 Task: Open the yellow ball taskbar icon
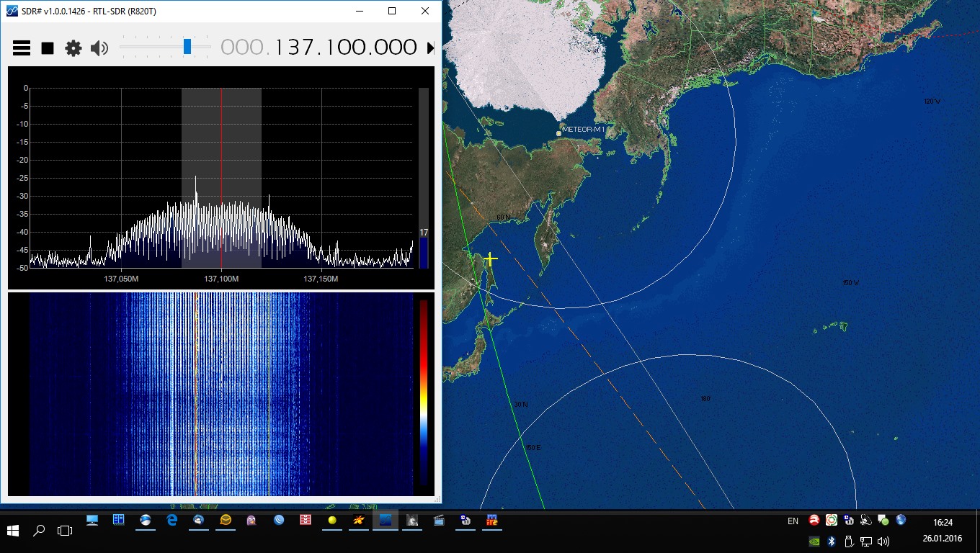pyautogui.click(x=332, y=520)
